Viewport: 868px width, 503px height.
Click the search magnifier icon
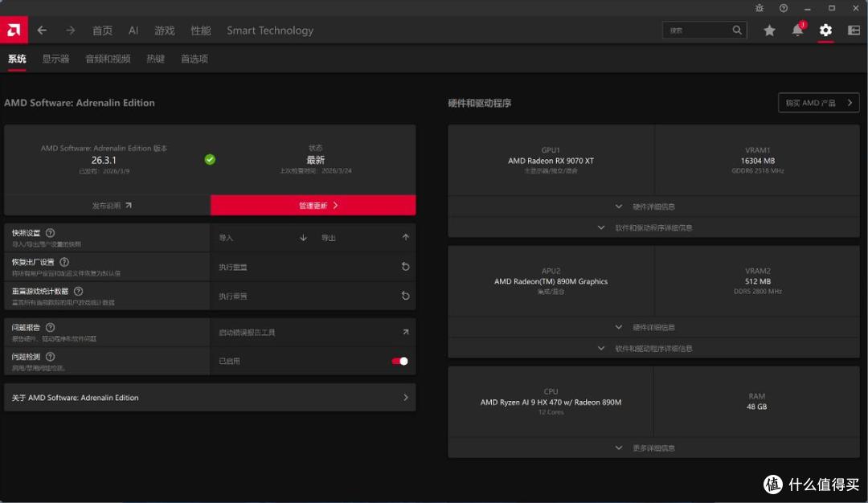[737, 30]
